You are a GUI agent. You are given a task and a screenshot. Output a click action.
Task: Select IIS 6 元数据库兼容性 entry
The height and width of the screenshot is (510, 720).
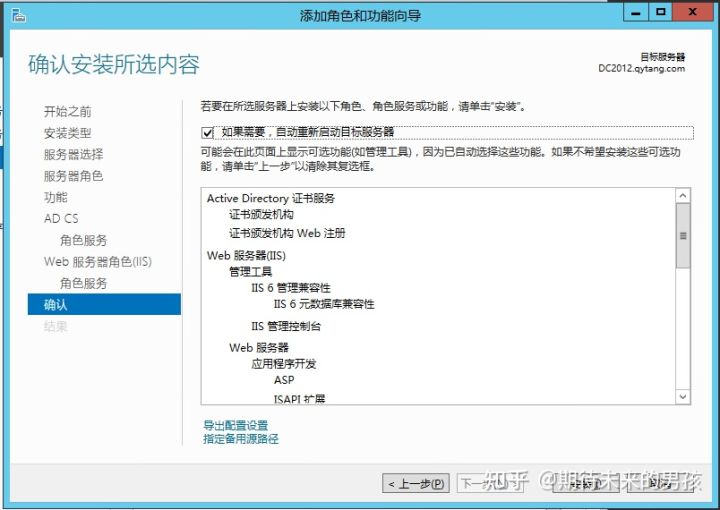pos(324,304)
